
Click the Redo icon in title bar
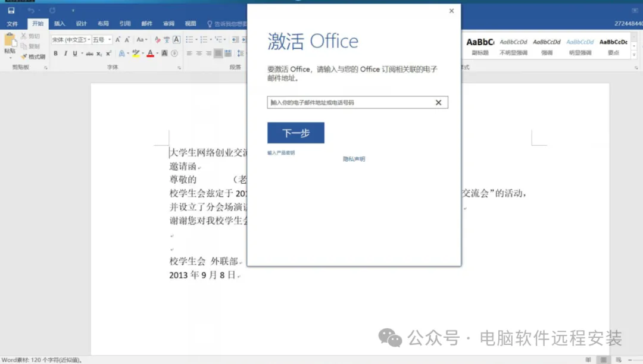click(x=52, y=11)
